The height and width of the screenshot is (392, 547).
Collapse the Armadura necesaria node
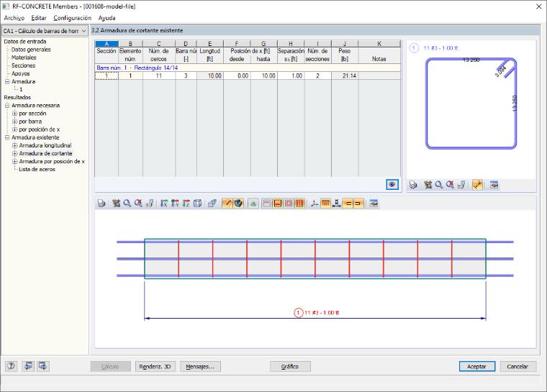(x=7, y=105)
